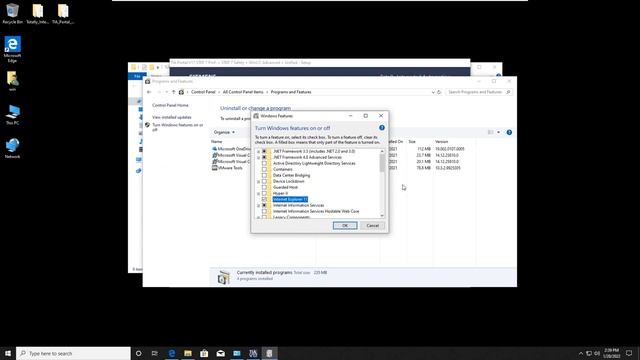Expand .NET Framework 3.5 tree node
Viewport: 640px width, 360px height.
[258, 151]
